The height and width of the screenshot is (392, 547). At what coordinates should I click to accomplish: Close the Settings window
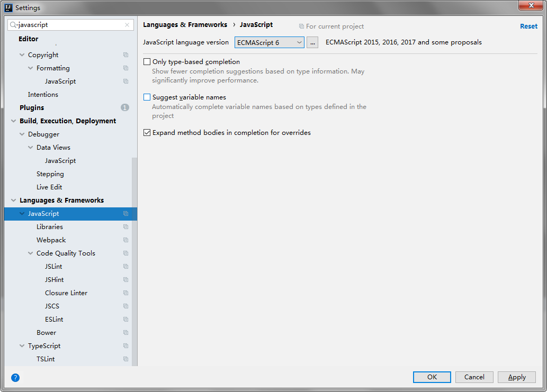point(531,5)
